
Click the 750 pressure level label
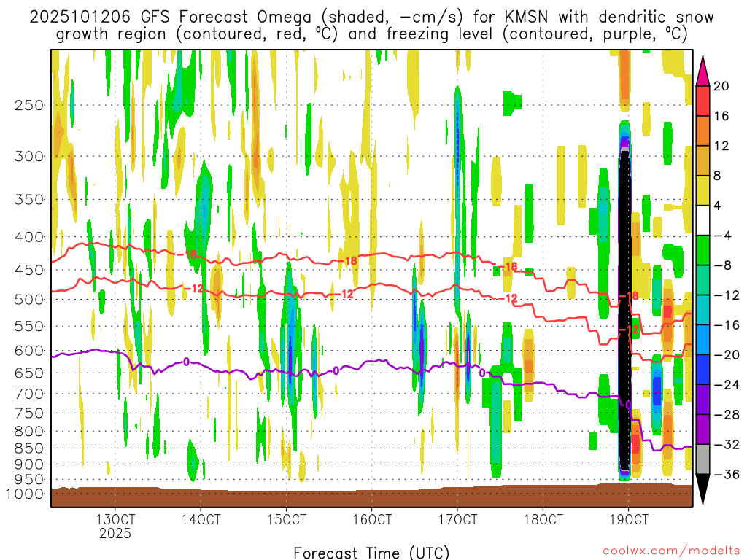[29, 413]
